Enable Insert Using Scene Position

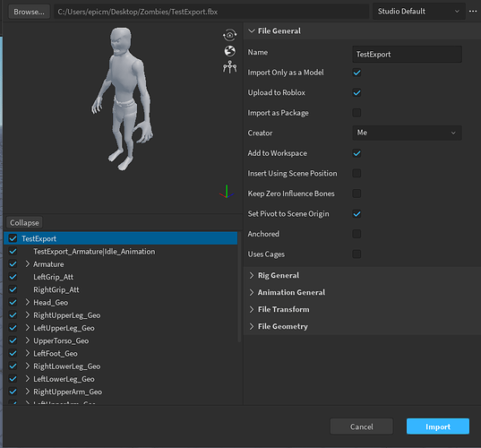point(356,173)
